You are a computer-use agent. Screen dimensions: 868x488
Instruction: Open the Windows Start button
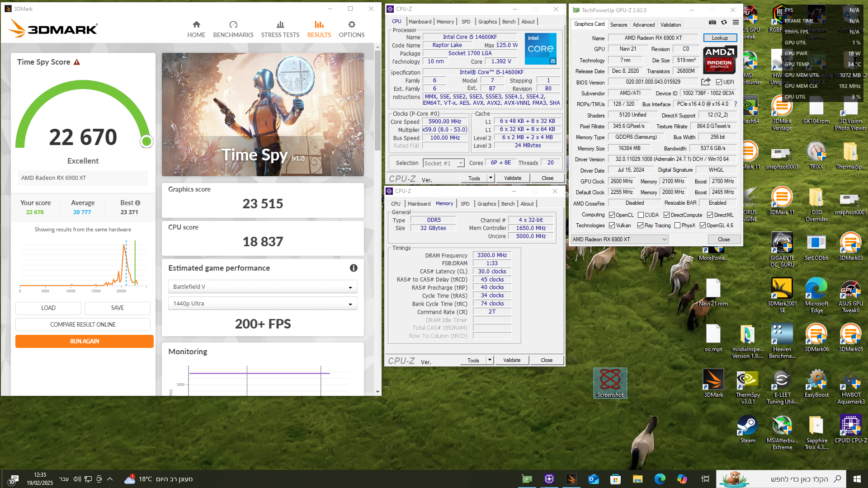(857, 479)
